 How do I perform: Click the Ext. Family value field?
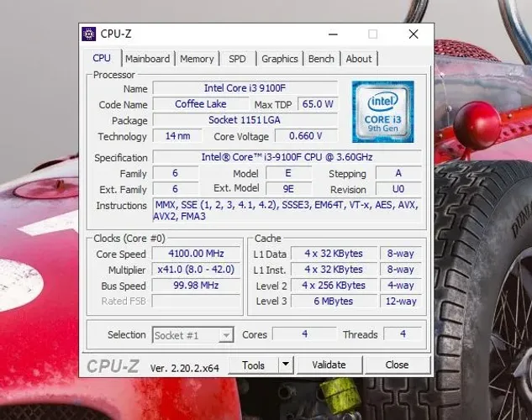176,189
